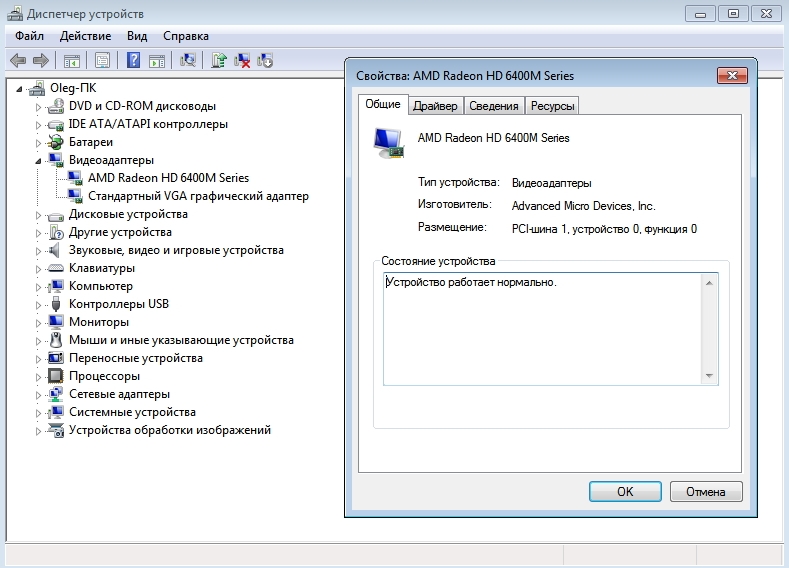The height and width of the screenshot is (568, 789).
Task: Select AMD Radeon HD 6400M Series in the tree
Action: point(169,178)
